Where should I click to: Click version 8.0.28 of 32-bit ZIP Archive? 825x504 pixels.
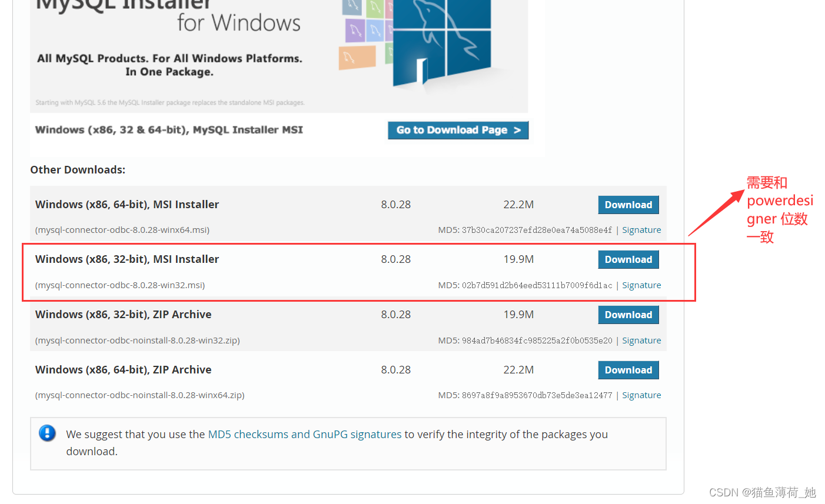(396, 315)
